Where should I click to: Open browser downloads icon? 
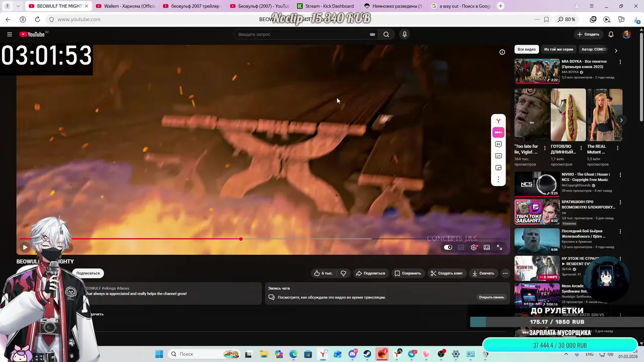tap(635, 19)
